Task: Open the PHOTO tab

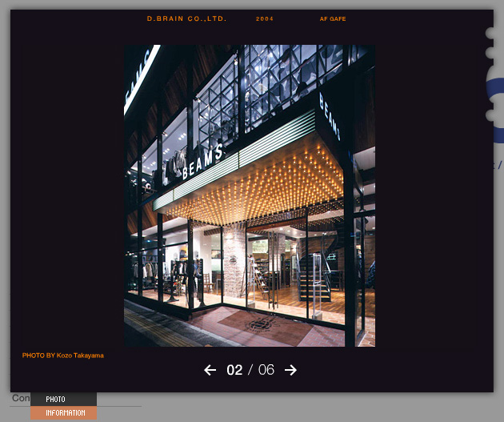Action: pos(64,399)
